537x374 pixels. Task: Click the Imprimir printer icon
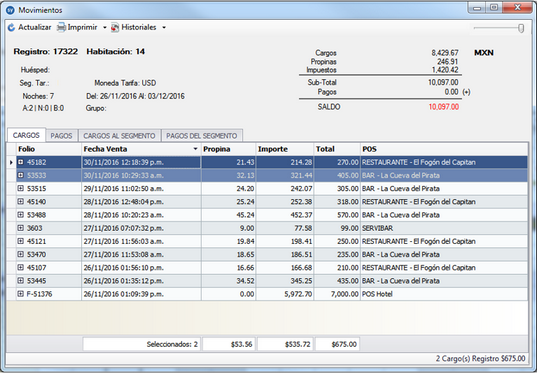pyautogui.click(x=61, y=27)
